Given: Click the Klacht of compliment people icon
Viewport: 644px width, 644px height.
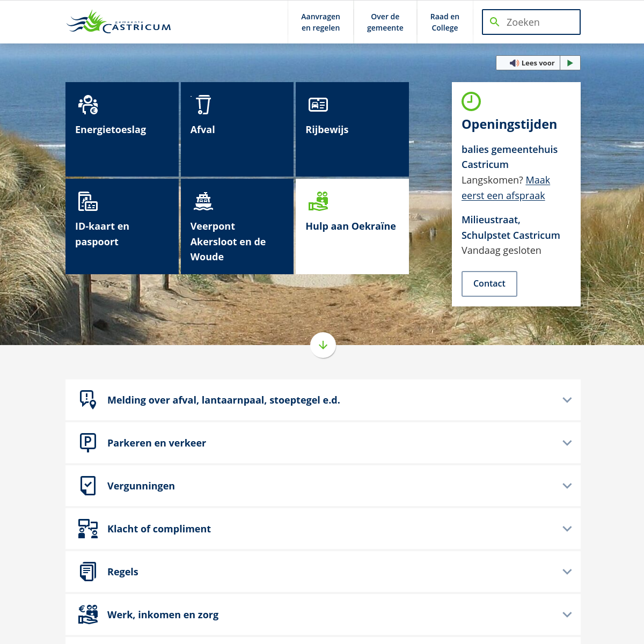Looking at the screenshot, I should point(88,529).
